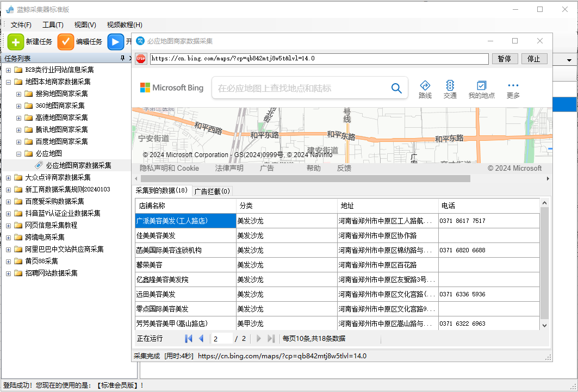The width and height of the screenshot is (578, 392).
Task: Expand the 抖音蓝V认证企业数据采集 node
Action: pos(9,214)
